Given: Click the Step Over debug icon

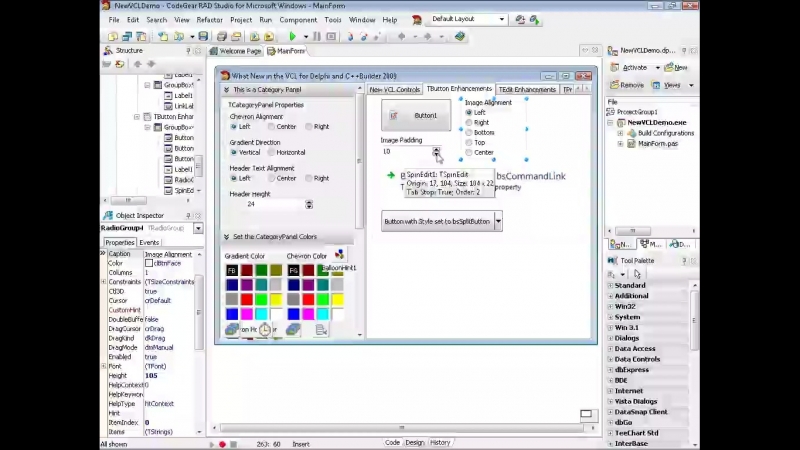Looking at the screenshot, I should coord(364,37).
